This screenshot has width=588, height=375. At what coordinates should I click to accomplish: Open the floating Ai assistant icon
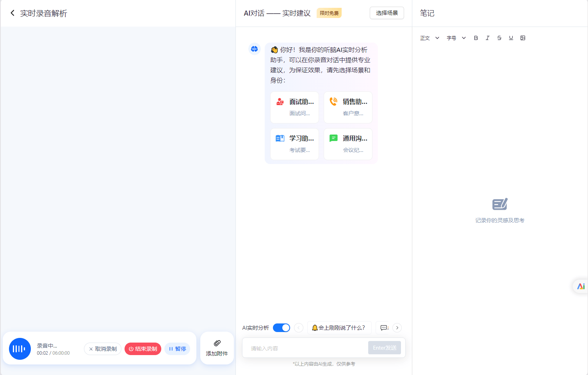[581, 286]
